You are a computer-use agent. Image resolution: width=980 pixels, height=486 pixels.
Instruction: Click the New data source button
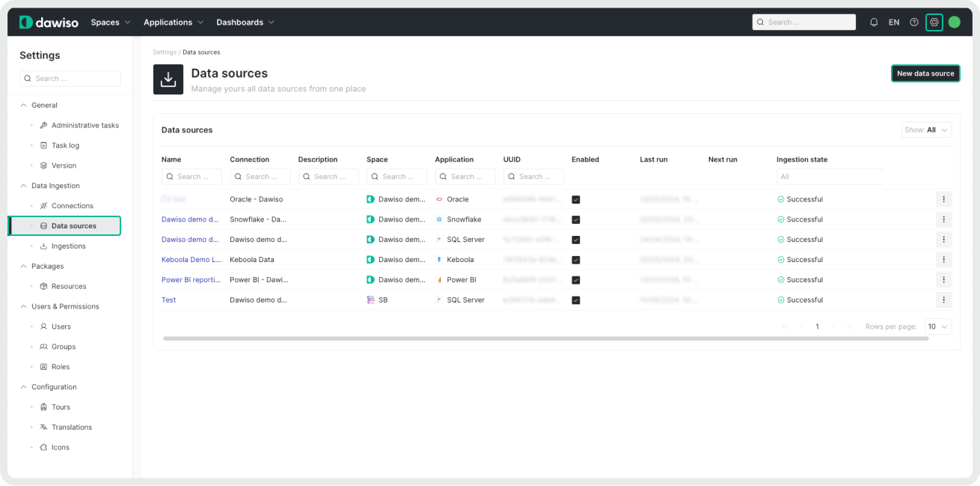[x=925, y=73]
